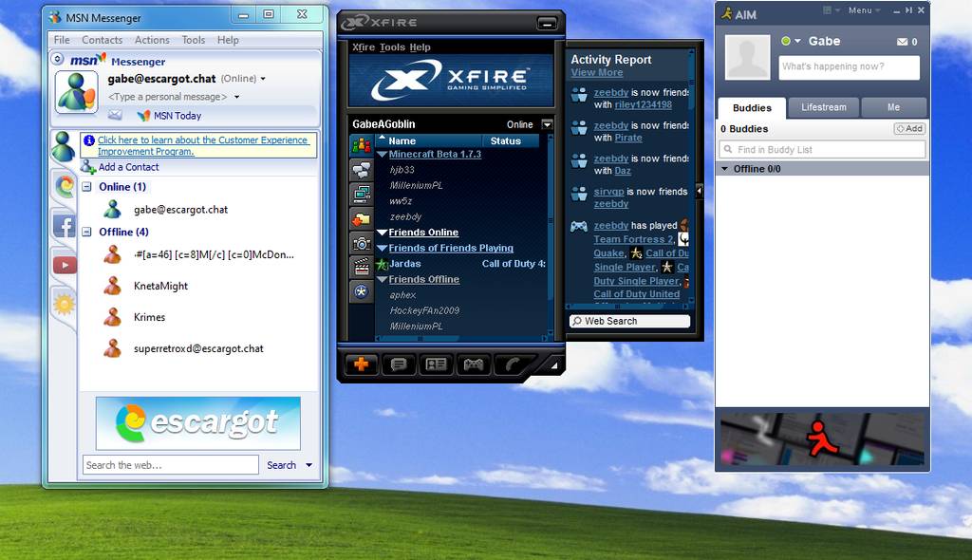This screenshot has height=560, width=972.
Task: Collapse Online (1) group in MSN
Action: pos(86,187)
